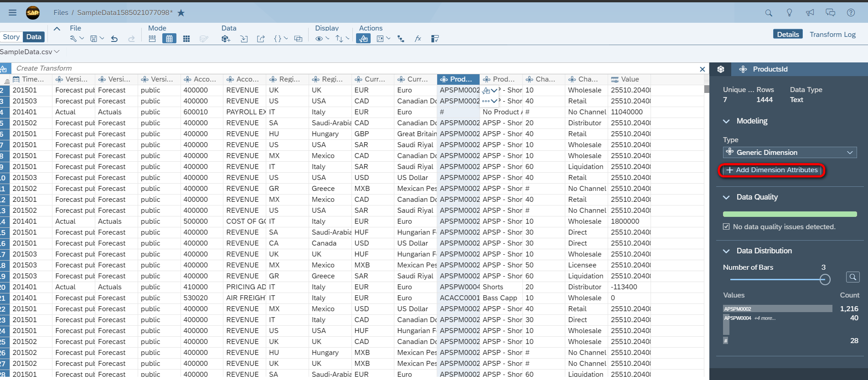Image resolution: width=868 pixels, height=380 pixels.
Task: Open the Generic Dimension type dropdown
Action: point(790,152)
